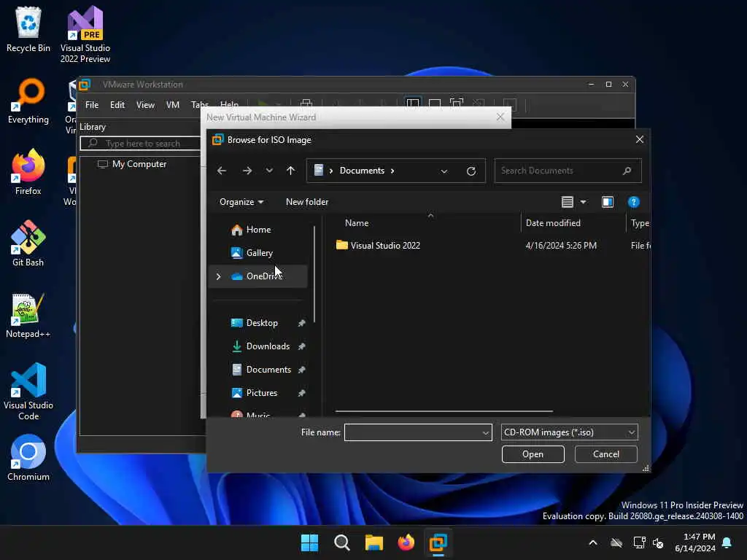Refresh the Documents folder view
This screenshot has width=747, height=560.
(471, 171)
